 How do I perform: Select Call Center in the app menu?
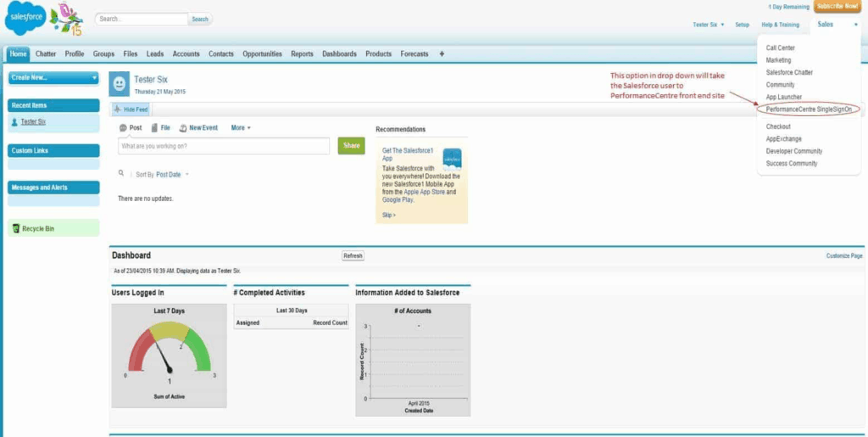click(780, 48)
